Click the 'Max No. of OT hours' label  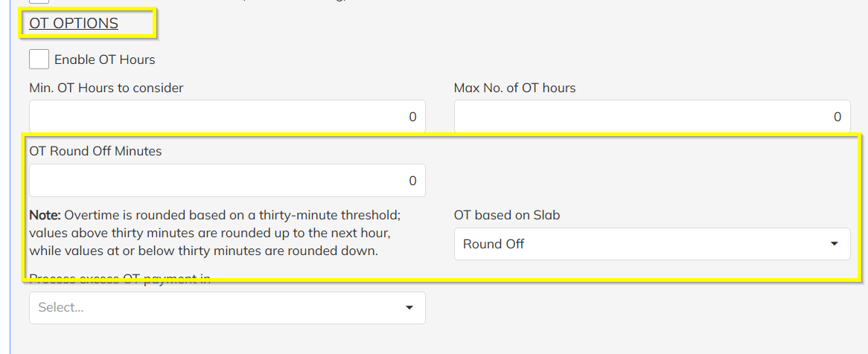pos(515,88)
